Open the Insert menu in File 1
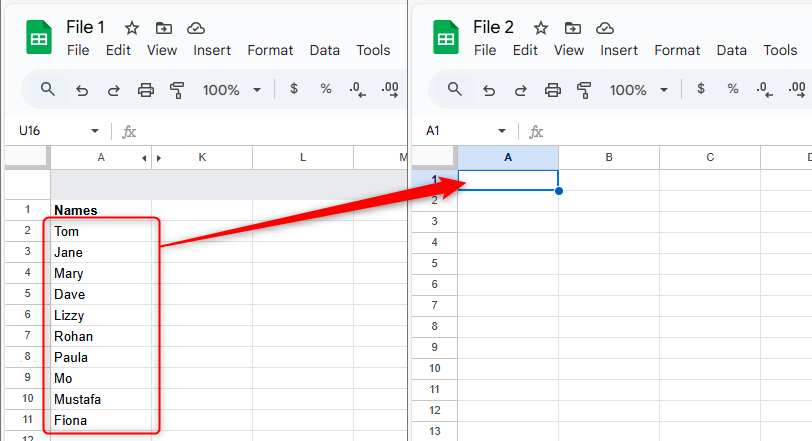The image size is (812, 441). (212, 50)
